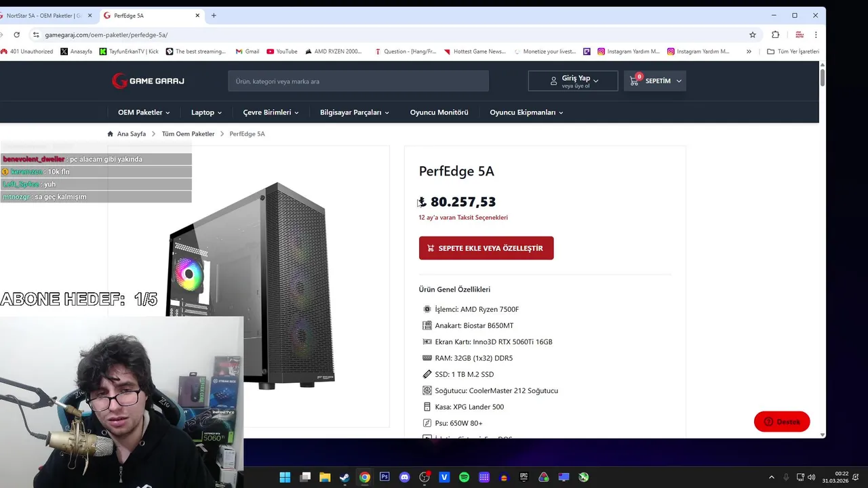Open Chrome extensions puzzle icon
Screen dimensions: 868x488
(x=776, y=35)
